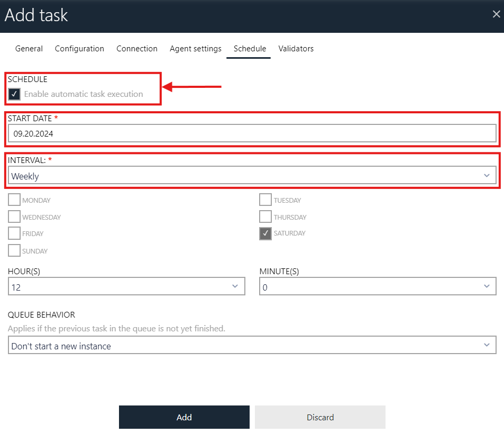Check the Wednesday checkbox
Screen dimensions: 504x433
[x=14, y=216]
